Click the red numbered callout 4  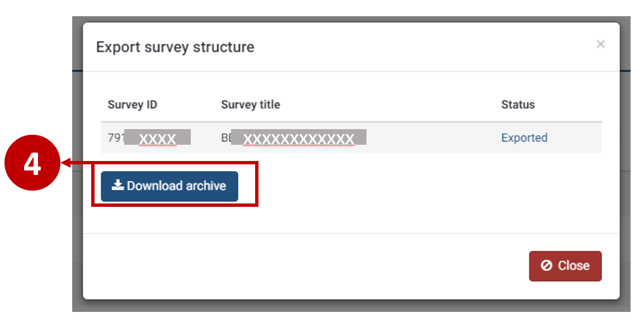[34, 163]
